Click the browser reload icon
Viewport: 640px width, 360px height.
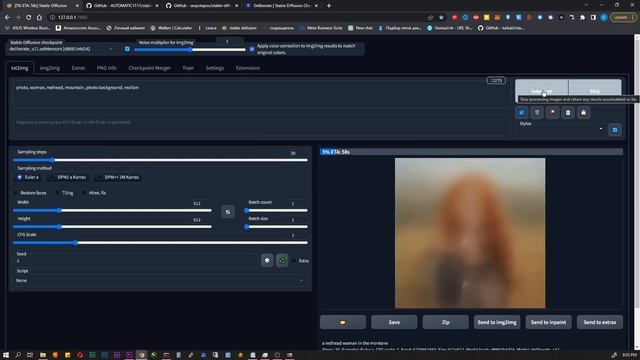click(29, 18)
